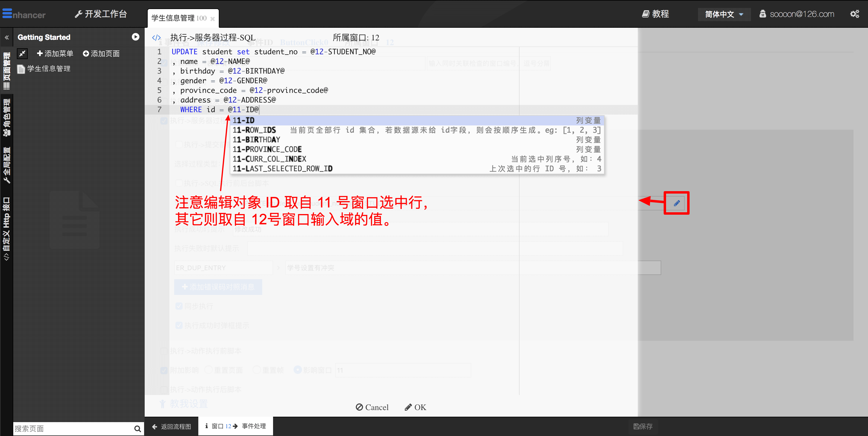Collapse the sidebar with double-chevron icon

tap(7, 37)
